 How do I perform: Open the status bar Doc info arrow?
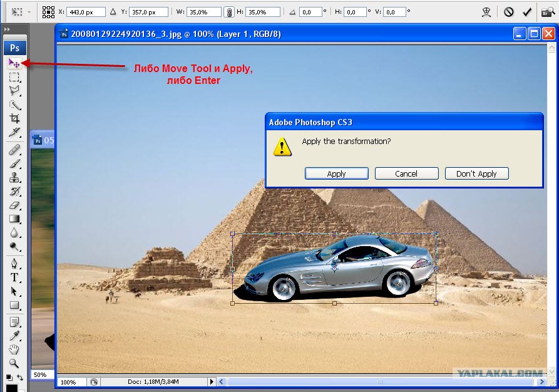tap(212, 381)
